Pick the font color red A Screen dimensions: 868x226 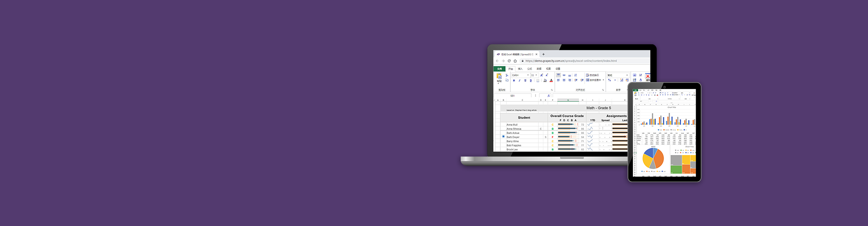[551, 80]
